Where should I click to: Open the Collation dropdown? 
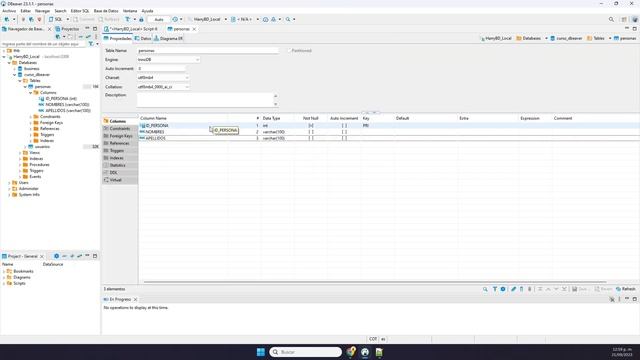click(x=163, y=87)
